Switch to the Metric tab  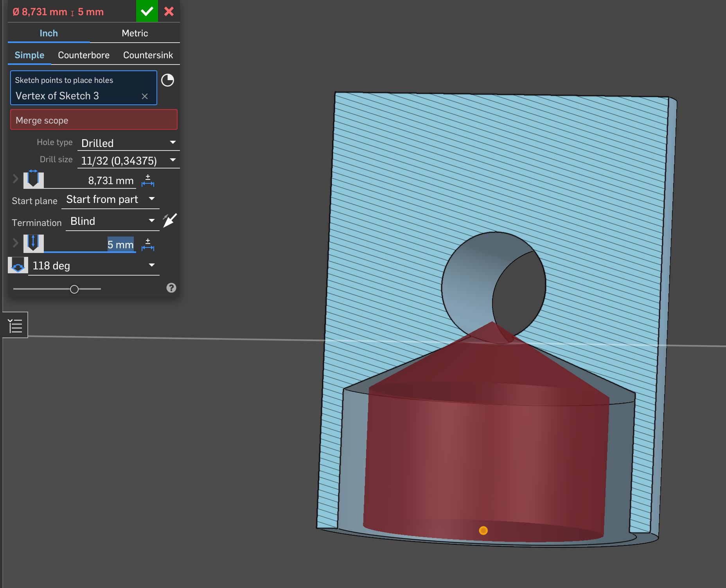coord(135,33)
